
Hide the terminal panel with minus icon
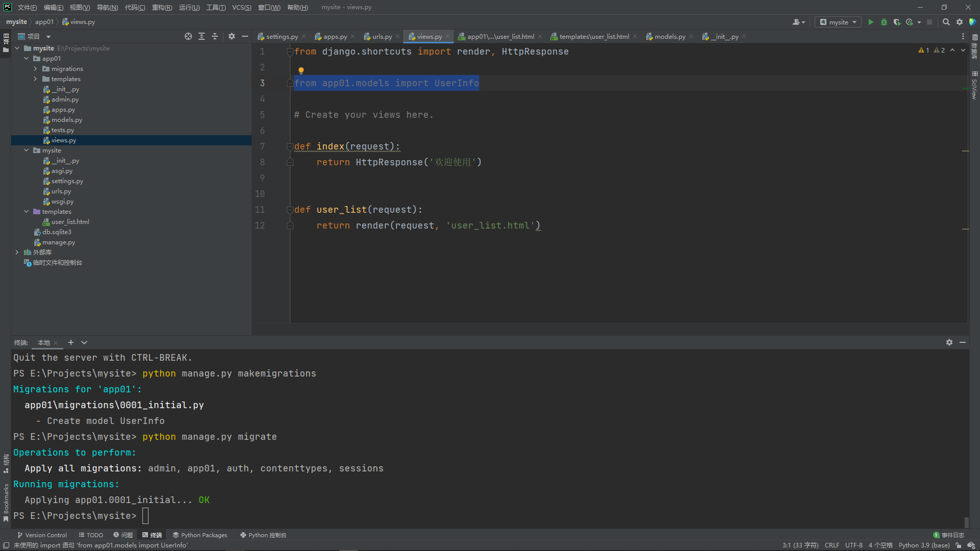[x=963, y=342]
